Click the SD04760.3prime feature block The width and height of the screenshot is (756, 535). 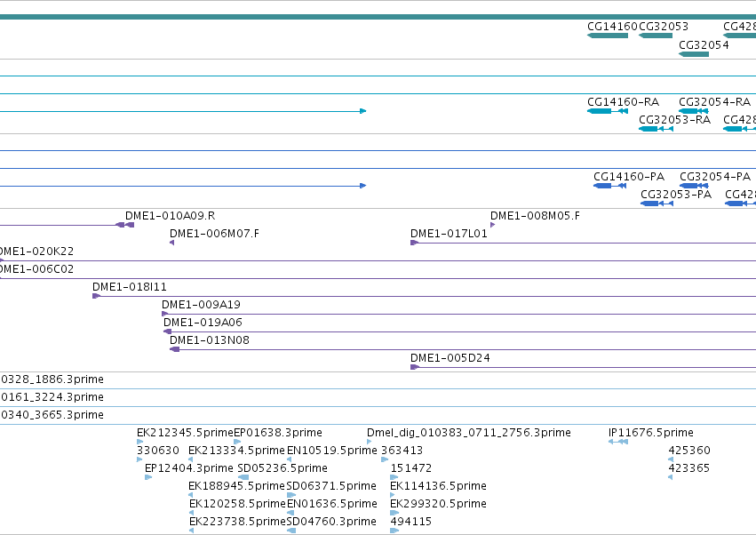pyautogui.click(x=291, y=531)
